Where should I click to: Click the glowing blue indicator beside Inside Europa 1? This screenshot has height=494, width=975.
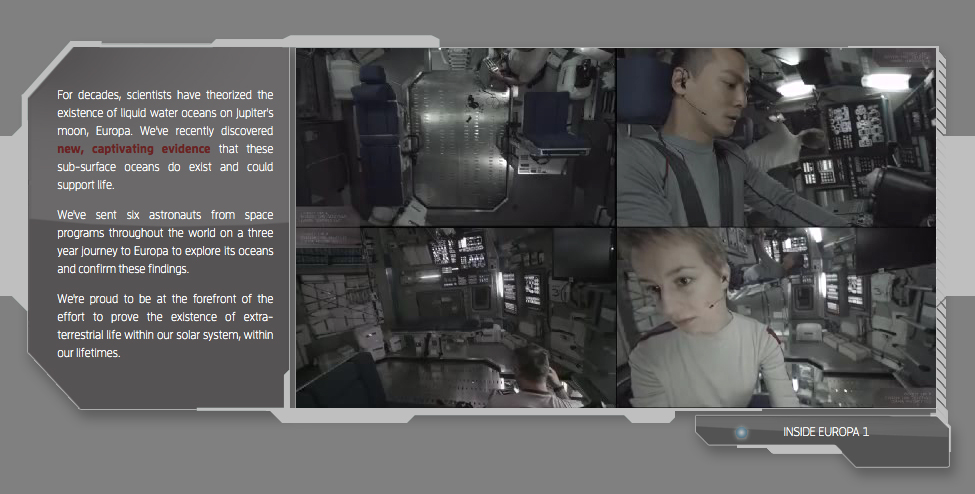[x=741, y=433]
